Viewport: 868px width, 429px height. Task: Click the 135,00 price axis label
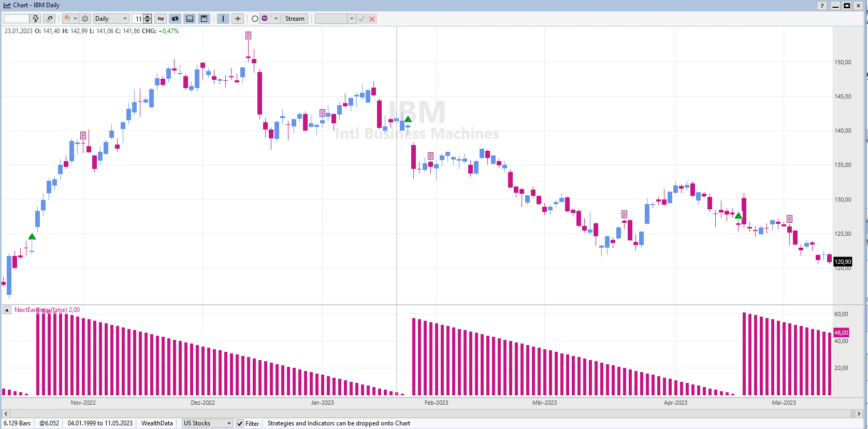click(843, 165)
